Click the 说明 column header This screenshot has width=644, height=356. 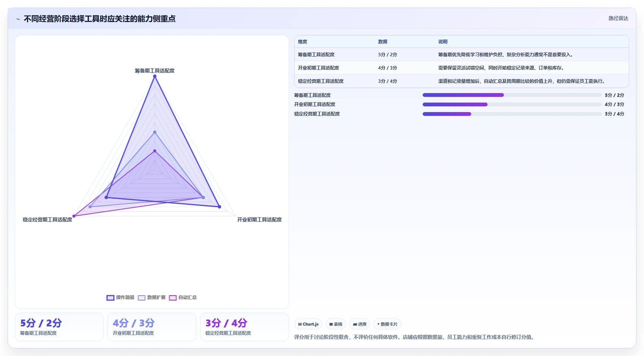443,42
